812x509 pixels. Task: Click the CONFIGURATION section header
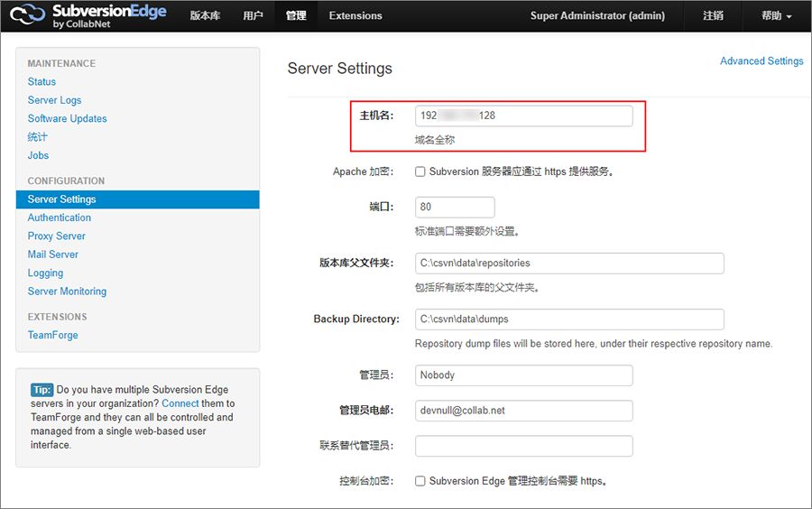point(66,181)
